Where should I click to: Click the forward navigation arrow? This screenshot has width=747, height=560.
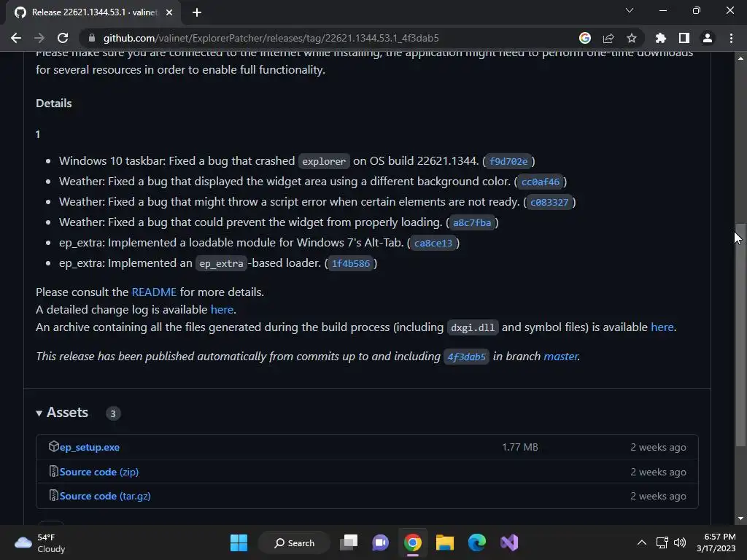pyautogui.click(x=39, y=38)
